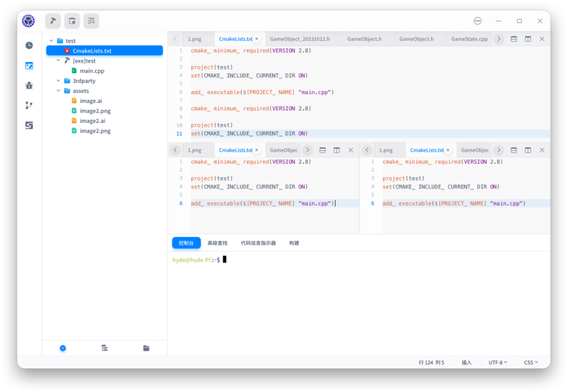Toggle the split view icon in the editor header
Viewport: 568px width, 392px height.
pos(528,38)
